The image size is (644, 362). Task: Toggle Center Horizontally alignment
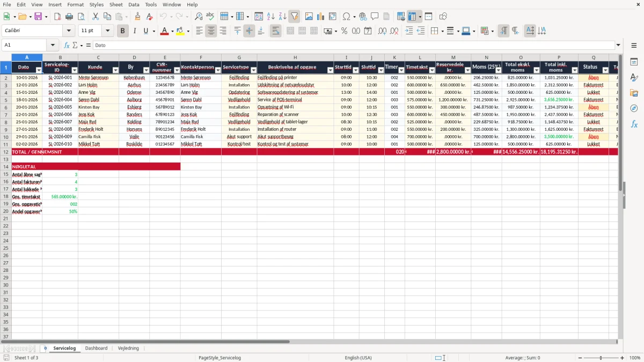pos(211,31)
